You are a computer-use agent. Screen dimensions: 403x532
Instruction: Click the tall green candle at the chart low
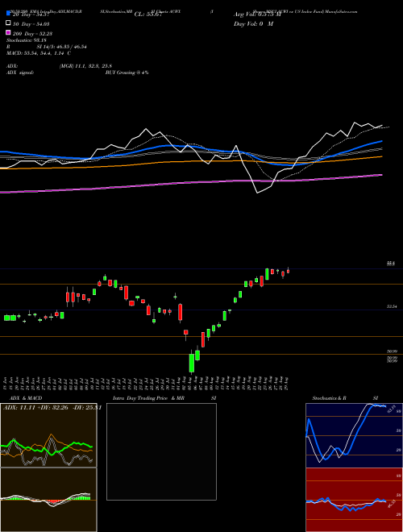(192, 363)
